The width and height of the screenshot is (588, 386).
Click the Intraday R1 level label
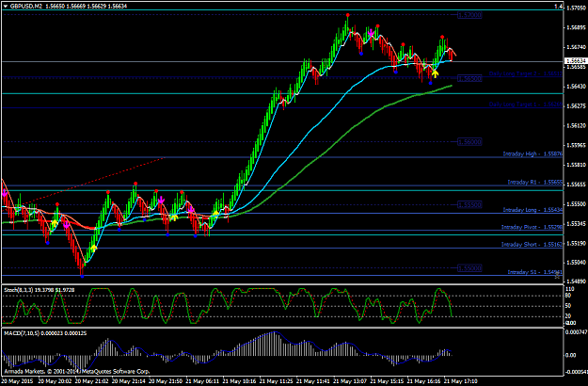(534, 182)
